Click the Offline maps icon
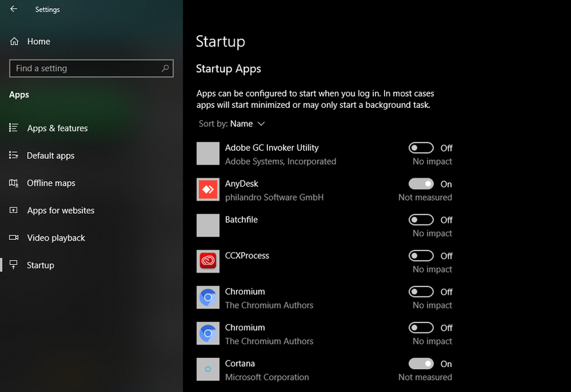Viewport: 571px width, 392px height. point(13,183)
